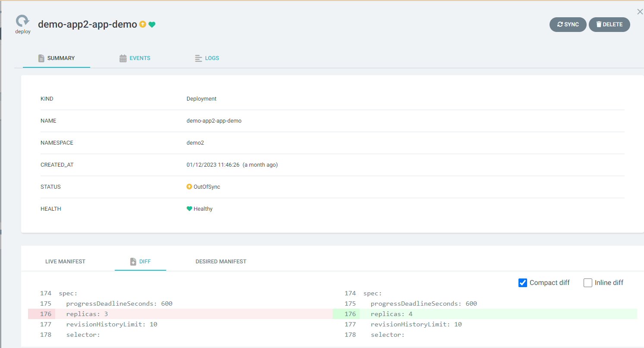644x348 pixels.
Task: Click the removed line replicas: 3
Action: click(180, 314)
